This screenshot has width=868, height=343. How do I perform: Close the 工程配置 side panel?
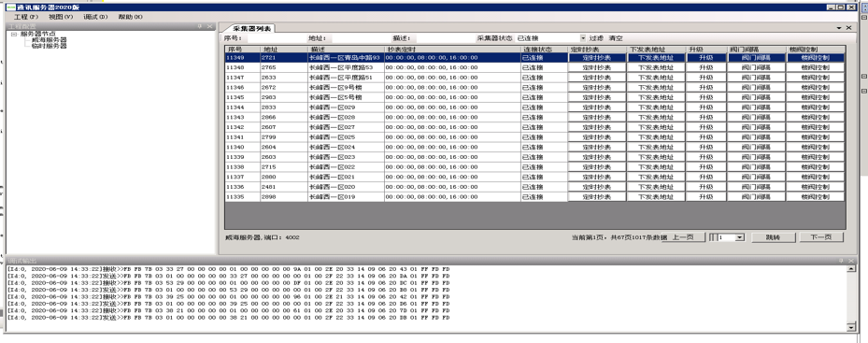(x=209, y=26)
